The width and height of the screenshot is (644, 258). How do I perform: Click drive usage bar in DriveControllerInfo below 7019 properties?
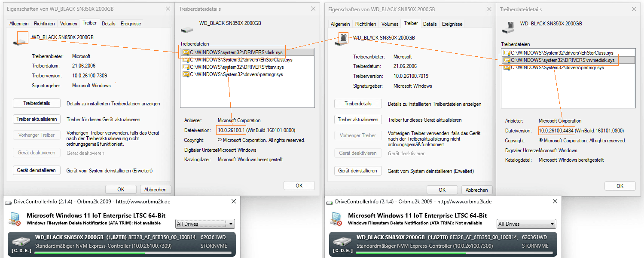point(454,253)
